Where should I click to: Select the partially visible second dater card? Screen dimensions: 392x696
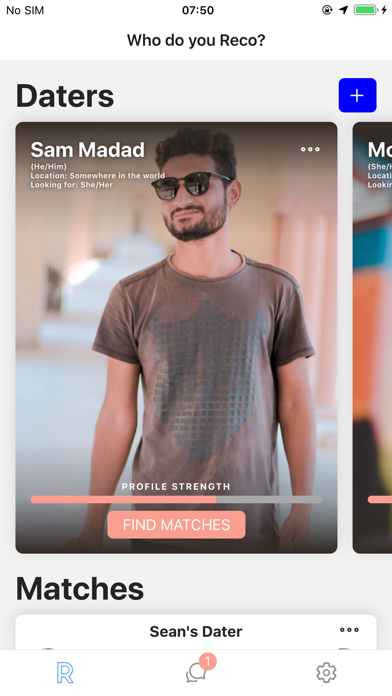click(372, 337)
